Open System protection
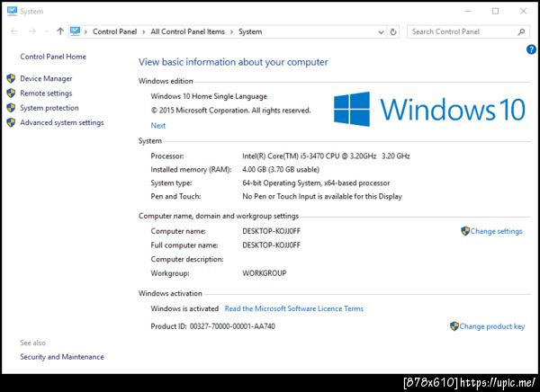This screenshot has height=392, width=540. (x=49, y=108)
